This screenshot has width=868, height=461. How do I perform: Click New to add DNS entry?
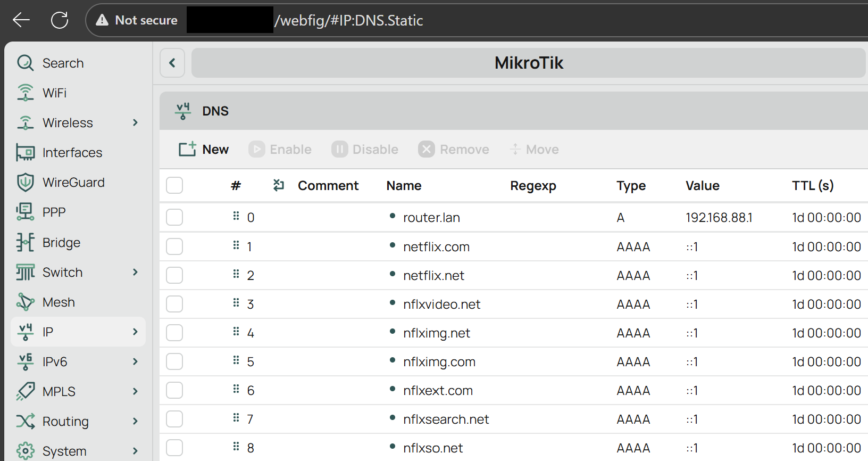(x=204, y=149)
